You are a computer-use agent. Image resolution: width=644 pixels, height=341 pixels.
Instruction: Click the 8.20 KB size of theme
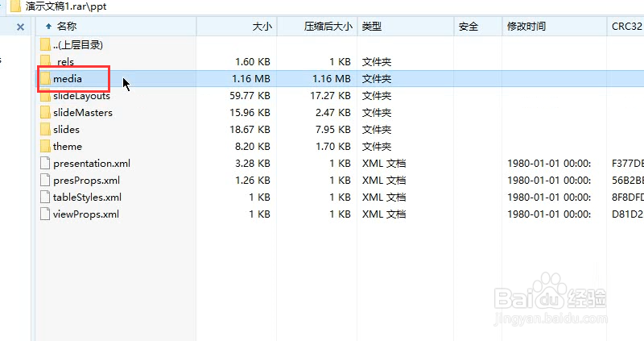[x=253, y=146]
